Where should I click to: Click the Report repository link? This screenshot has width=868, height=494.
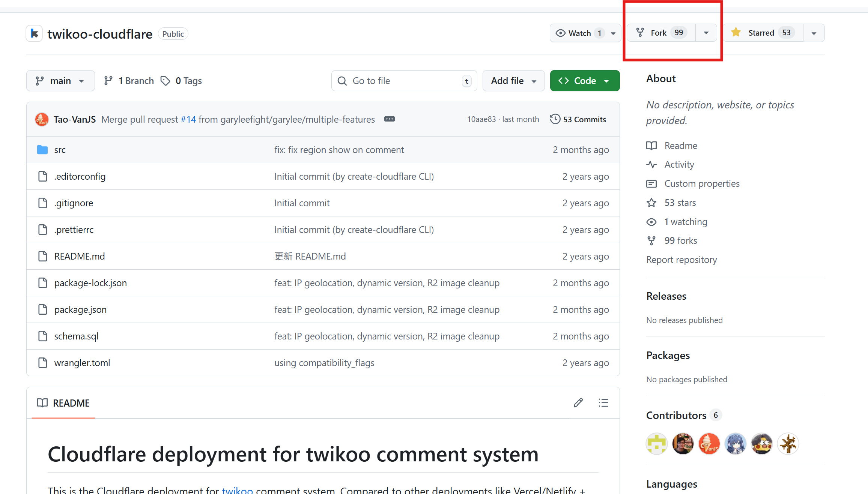[x=681, y=260]
